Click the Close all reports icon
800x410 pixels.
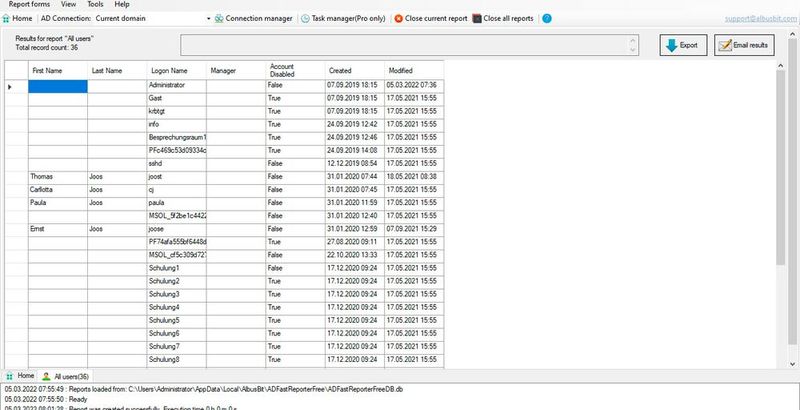(477, 18)
